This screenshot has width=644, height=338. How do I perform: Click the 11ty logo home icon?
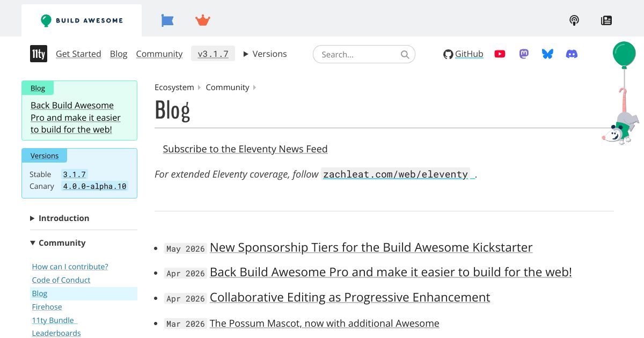[39, 54]
